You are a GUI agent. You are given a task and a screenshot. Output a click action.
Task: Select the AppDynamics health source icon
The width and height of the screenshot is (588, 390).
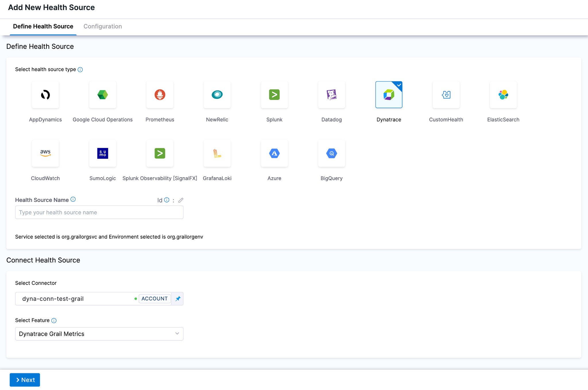click(x=45, y=95)
